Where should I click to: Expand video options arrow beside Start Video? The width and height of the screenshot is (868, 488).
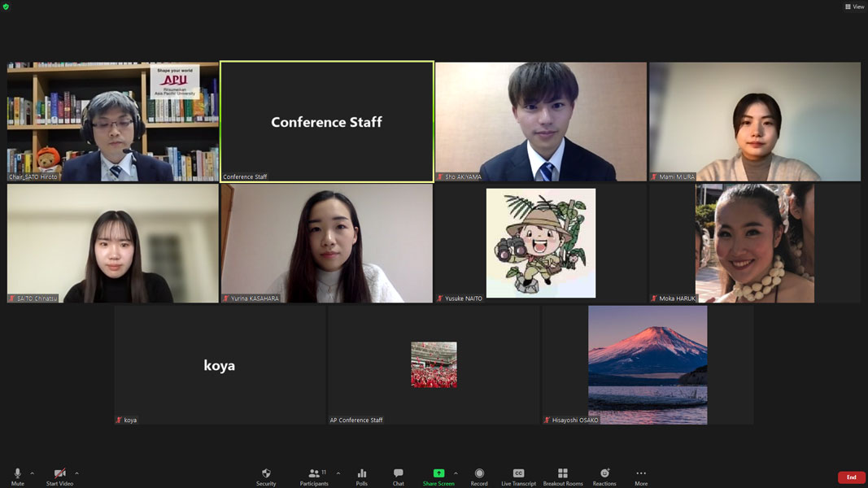tap(77, 473)
